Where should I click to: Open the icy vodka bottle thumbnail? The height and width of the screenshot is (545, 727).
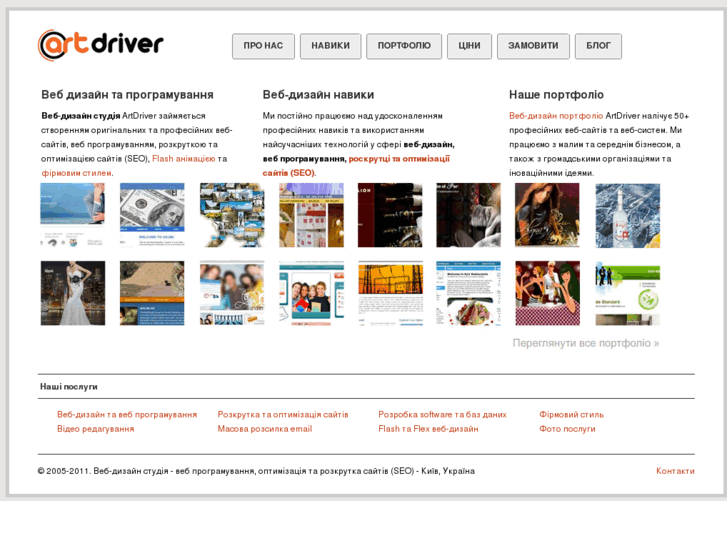(x=628, y=216)
